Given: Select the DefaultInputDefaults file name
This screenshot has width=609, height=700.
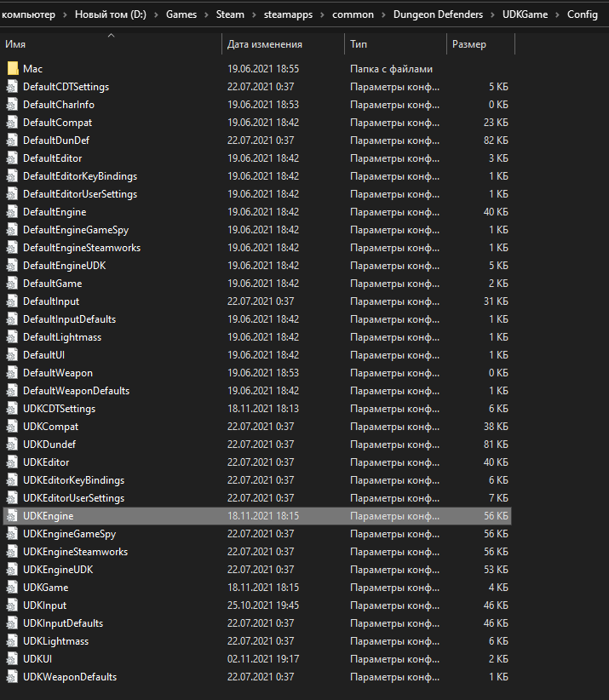Looking at the screenshot, I should (69, 319).
